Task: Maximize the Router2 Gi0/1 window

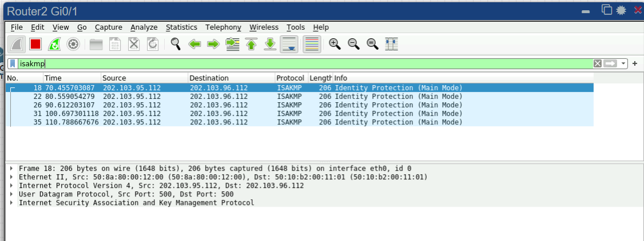Action: (607, 10)
